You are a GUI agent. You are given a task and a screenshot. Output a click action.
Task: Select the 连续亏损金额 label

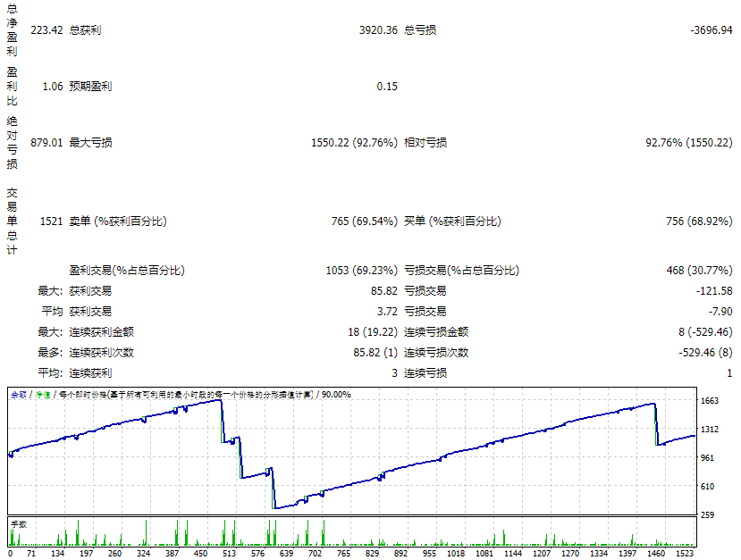[436, 332]
